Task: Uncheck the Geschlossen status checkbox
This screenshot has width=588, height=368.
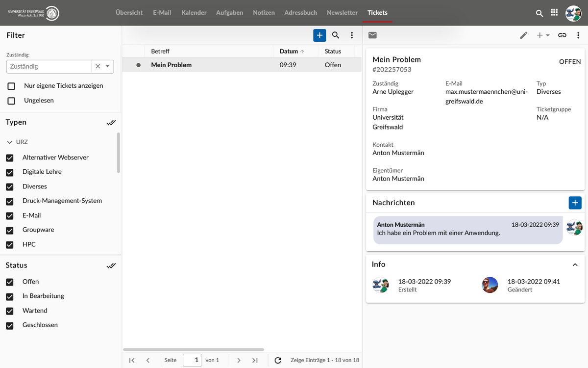Action: (10, 325)
